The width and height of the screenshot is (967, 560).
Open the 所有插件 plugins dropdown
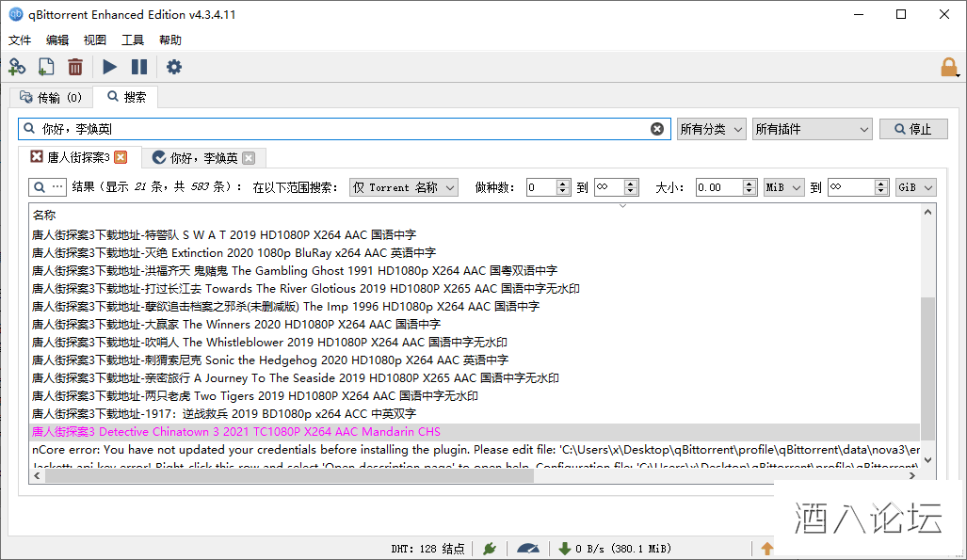(813, 129)
